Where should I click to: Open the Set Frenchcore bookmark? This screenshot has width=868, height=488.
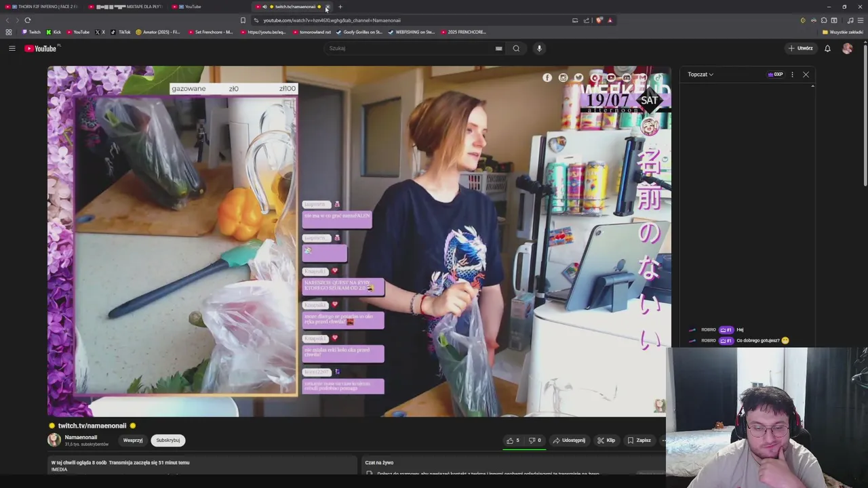coord(211,32)
